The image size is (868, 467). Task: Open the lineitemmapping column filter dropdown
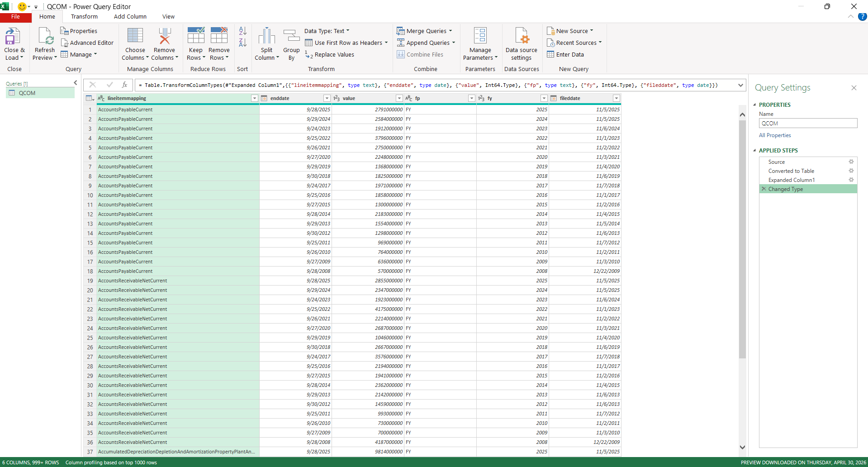255,98
